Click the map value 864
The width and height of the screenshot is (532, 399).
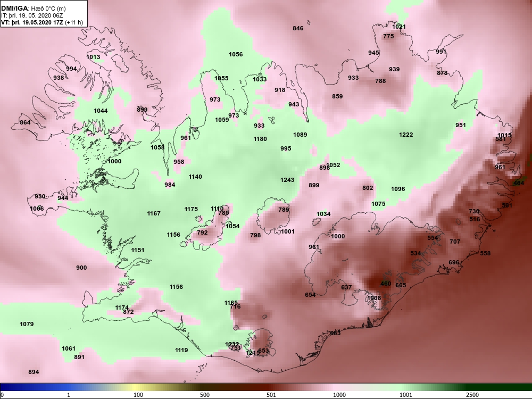25,122
